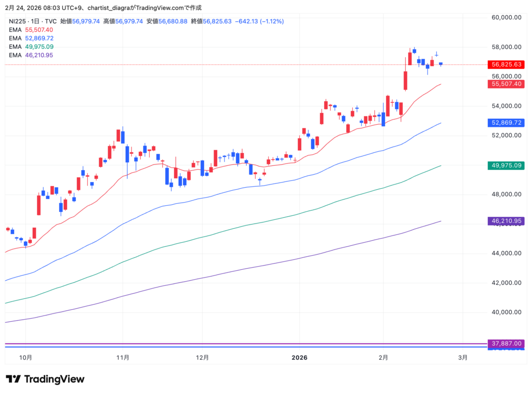
Task: Click the red 56,825.63 current price label
Action: pos(506,64)
